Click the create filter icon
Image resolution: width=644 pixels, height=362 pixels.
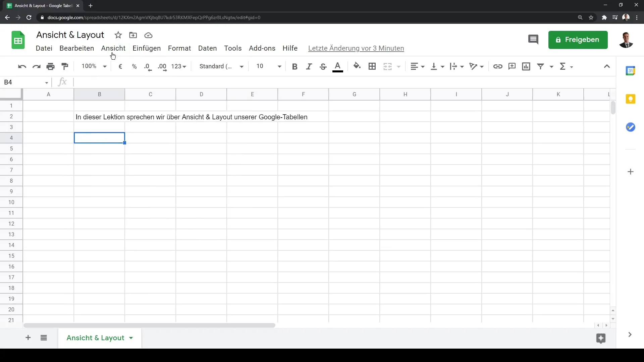(541, 66)
